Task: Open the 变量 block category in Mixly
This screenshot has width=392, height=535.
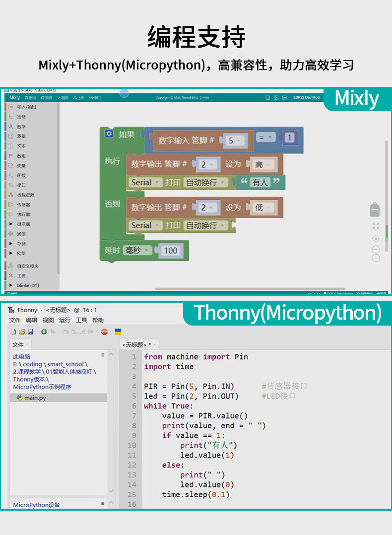Action: click(21, 165)
